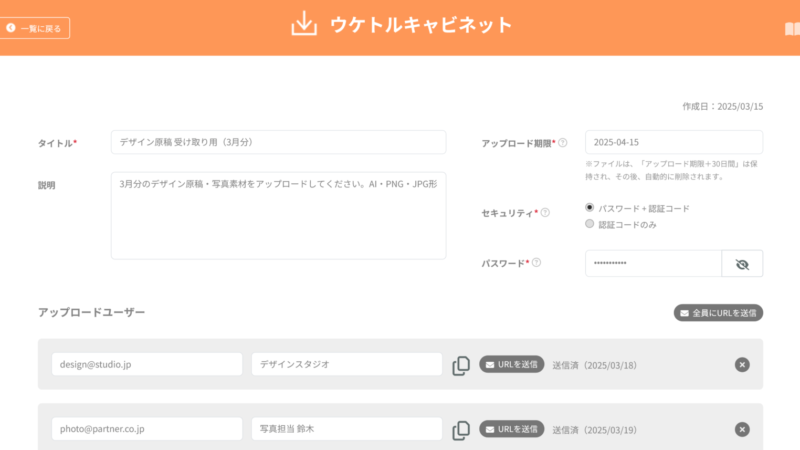Viewport: 800px width, 450px height.
Task: Click the アップロードユーザー heading
Action: pyautogui.click(x=91, y=312)
